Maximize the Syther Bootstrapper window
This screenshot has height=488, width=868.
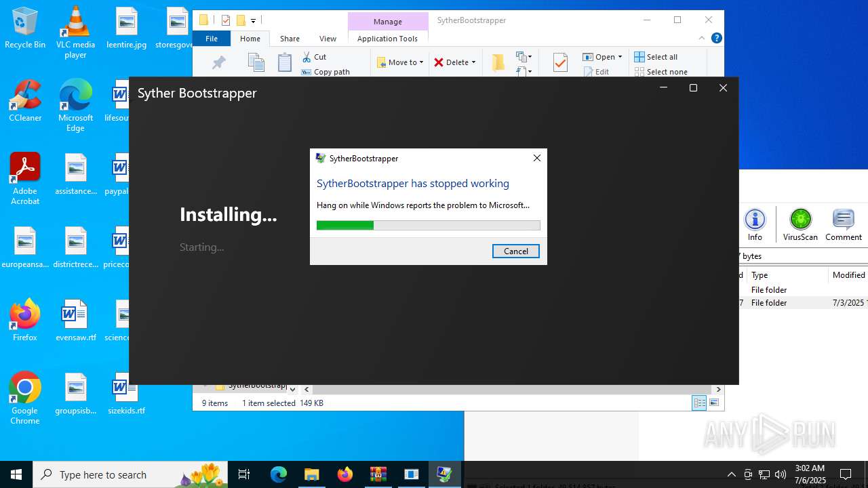pyautogui.click(x=693, y=87)
